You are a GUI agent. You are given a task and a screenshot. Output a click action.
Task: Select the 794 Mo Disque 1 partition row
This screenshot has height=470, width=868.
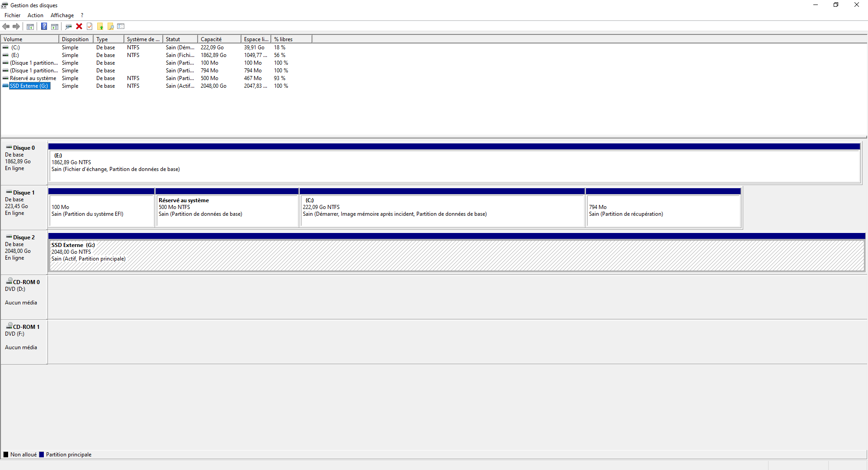coord(156,71)
